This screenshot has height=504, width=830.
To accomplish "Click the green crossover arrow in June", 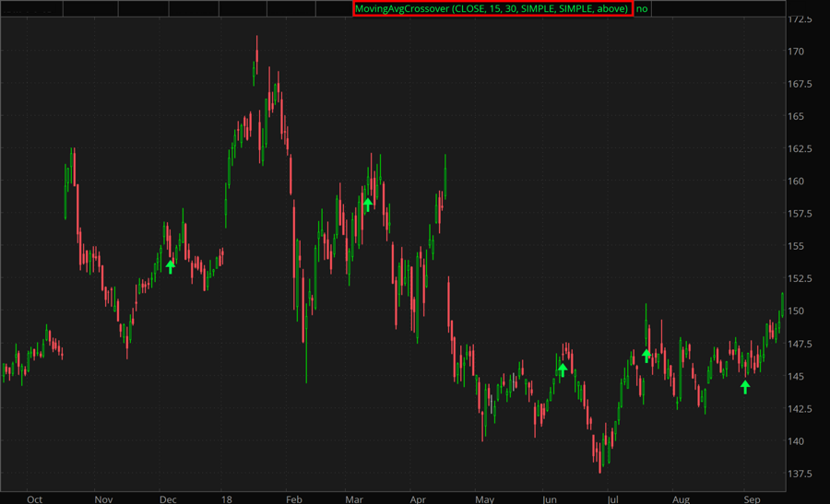I will (563, 369).
